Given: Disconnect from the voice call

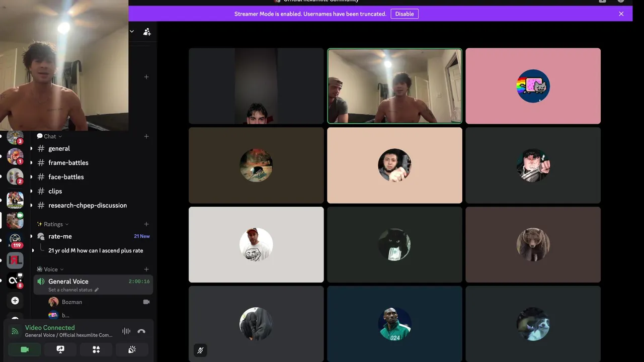Looking at the screenshot, I should click(x=141, y=331).
